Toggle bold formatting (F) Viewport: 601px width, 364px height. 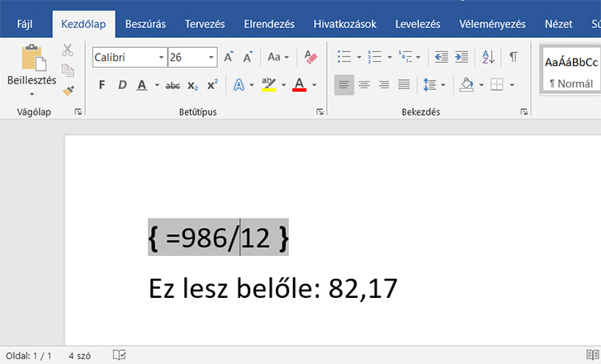(102, 85)
